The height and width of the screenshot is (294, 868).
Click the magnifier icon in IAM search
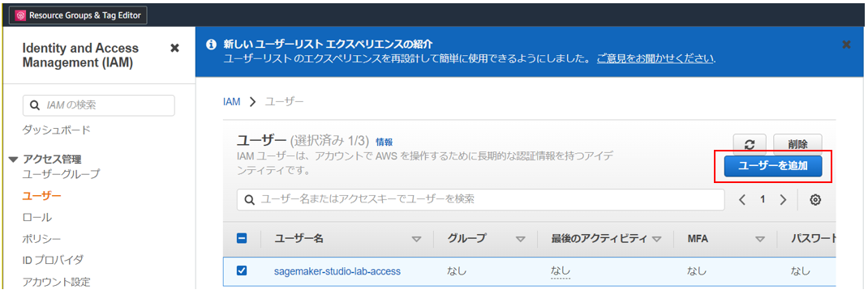pyautogui.click(x=34, y=105)
